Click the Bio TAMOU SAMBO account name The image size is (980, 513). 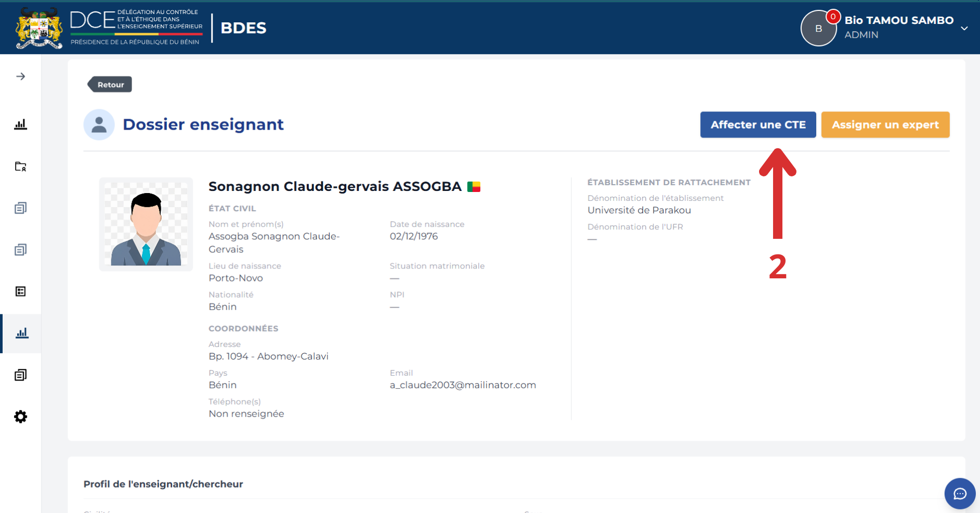899,20
